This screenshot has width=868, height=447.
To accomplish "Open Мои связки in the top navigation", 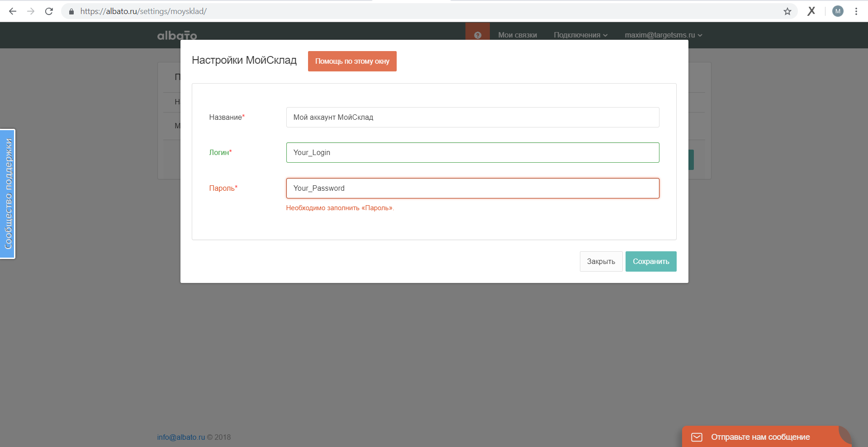I will 517,35.
